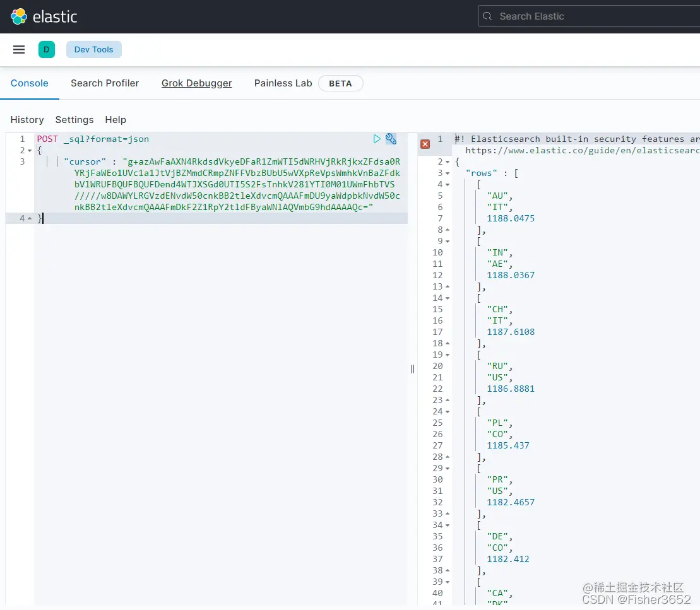Viewport: 700px width, 610px height.
Task: Click the "DE" string in response
Action: (497, 536)
